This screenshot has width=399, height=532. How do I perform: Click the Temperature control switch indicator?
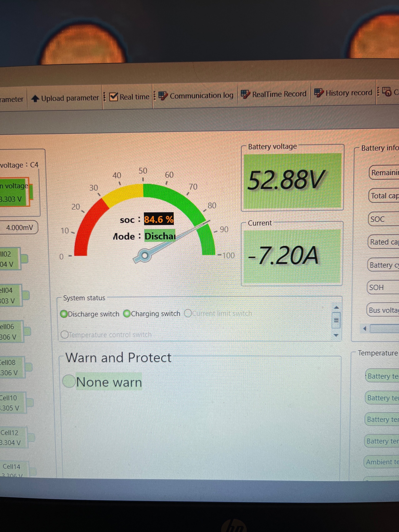pos(64,335)
